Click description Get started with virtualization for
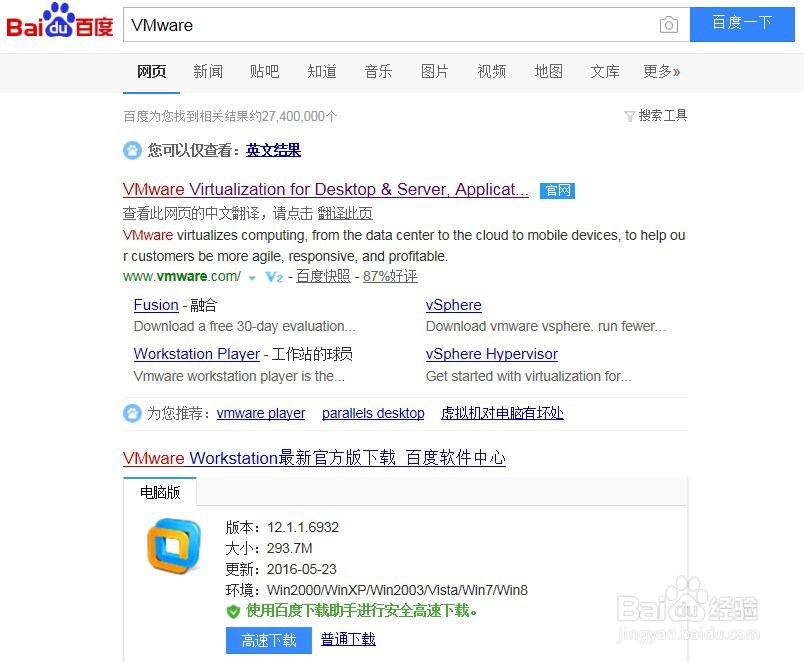The width and height of the screenshot is (804, 662). tap(529, 376)
